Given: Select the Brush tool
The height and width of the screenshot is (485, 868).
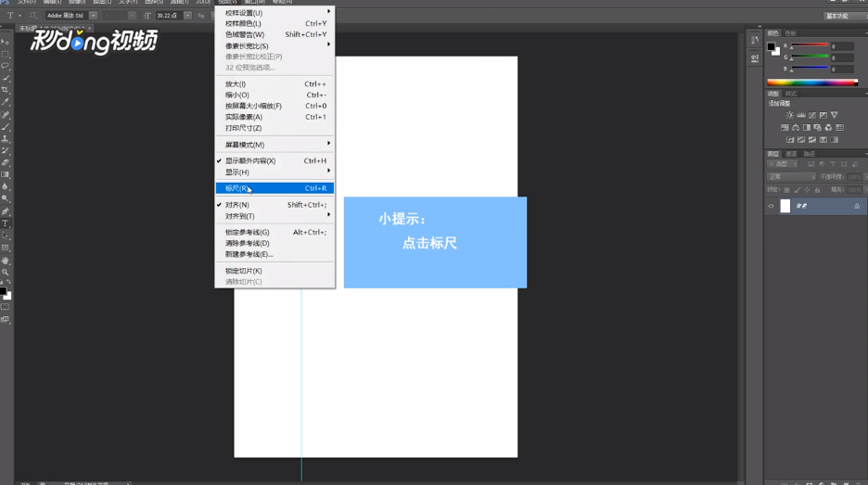Looking at the screenshot, I should point(6,127).
